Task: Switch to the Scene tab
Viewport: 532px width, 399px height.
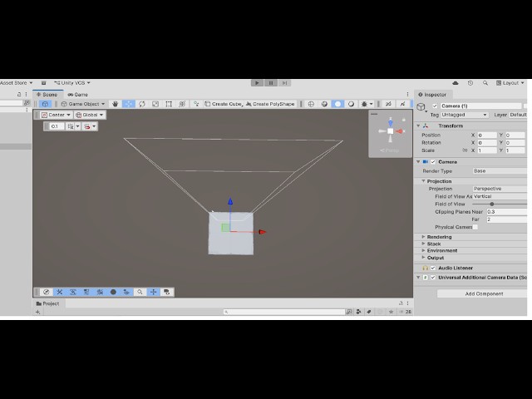Action: (x=47, y=95)
